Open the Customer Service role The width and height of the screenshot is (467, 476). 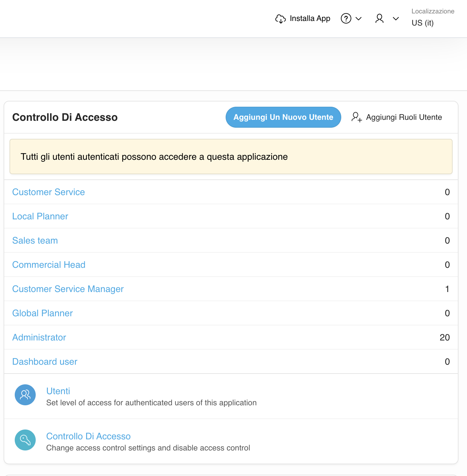[48, 192]
